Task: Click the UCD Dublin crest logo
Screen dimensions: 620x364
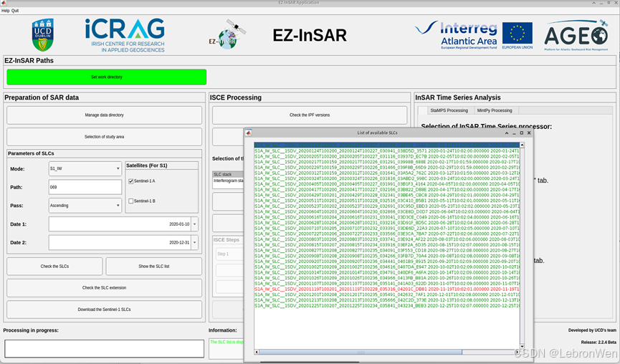Action: click(x=43, y=35)
